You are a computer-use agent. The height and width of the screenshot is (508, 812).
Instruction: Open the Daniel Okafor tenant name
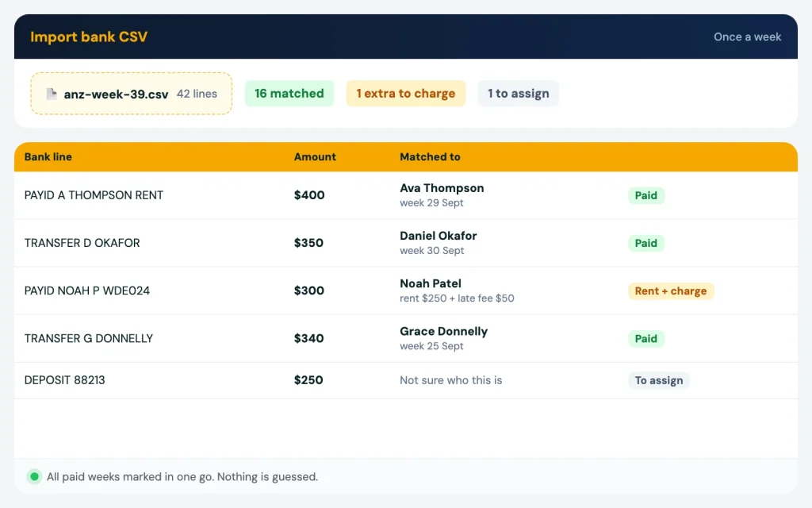(x=438, y=236)
